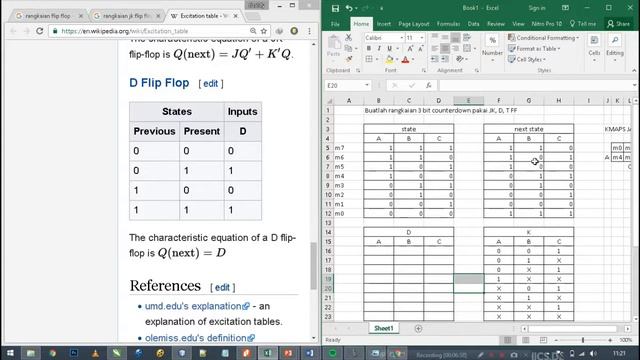
Task: Click Tell me search in Excel
Action: point(583,24)
